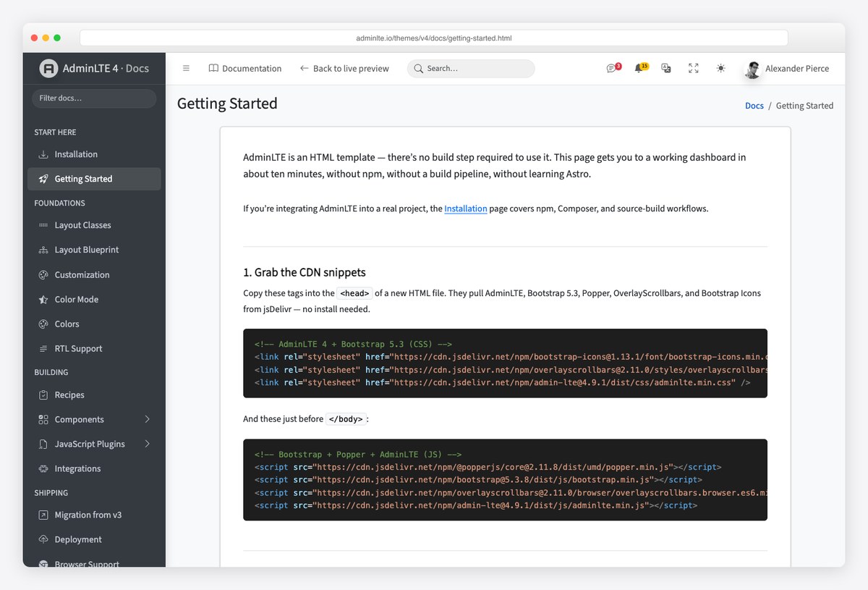
Task: Open Color Mode page
Action: [94, 299]
